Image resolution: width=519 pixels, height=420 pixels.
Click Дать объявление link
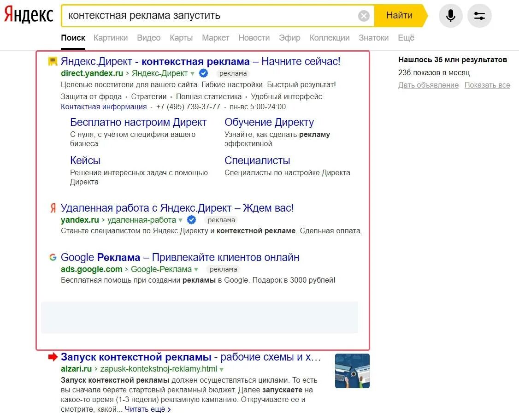(428, 85)
